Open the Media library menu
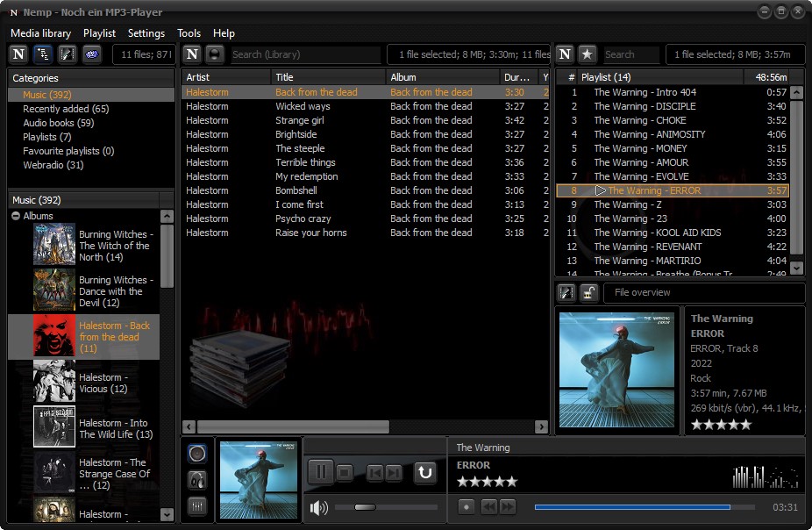 tap(40, 33)
